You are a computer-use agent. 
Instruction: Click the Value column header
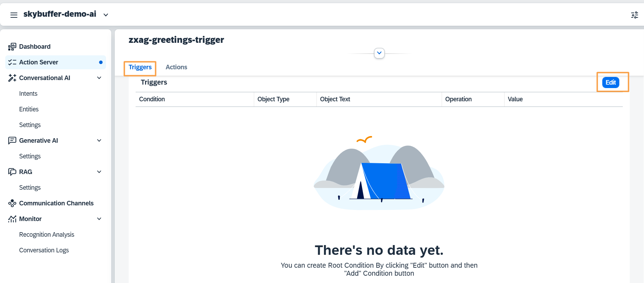point(563,99)
